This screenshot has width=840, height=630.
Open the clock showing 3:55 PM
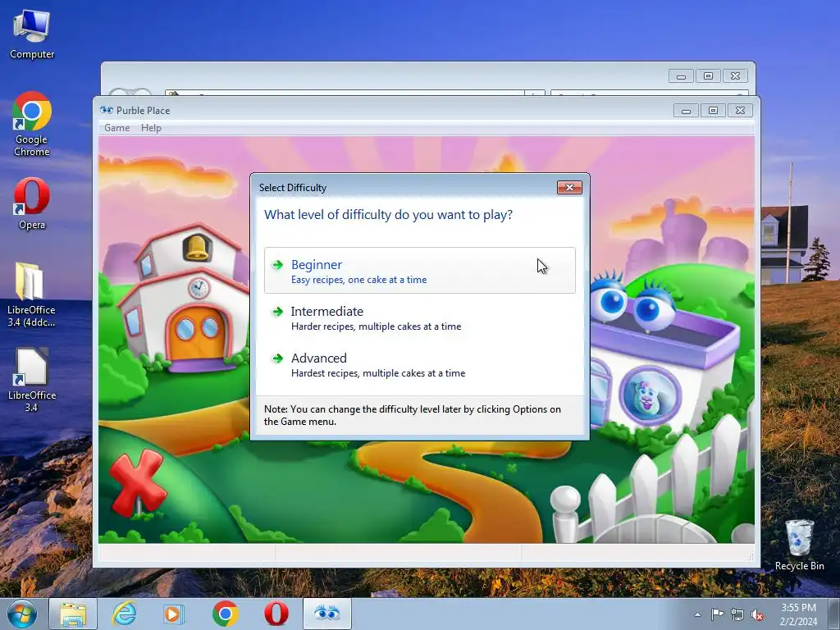click(798, 614)
